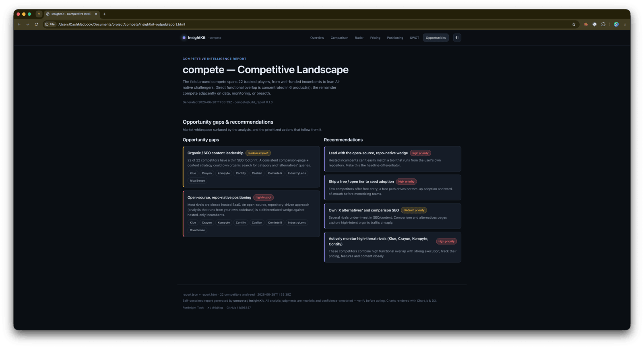Viewport: 644px width, 348px height.
Task: Go forward with the browser forward arrow
Action: [28, 24]
